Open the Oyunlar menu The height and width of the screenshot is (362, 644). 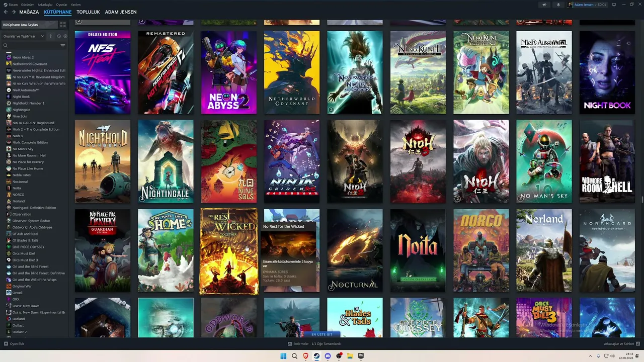pos(61,5)
